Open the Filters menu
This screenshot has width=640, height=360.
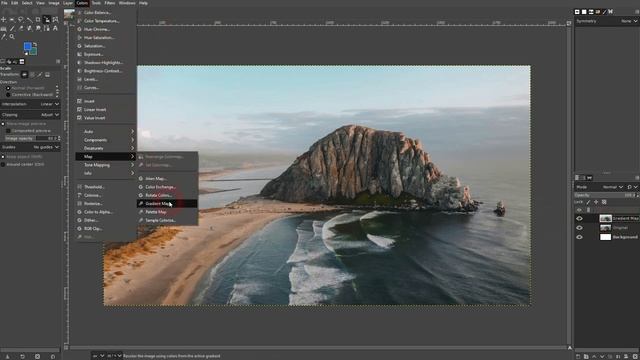110,3
